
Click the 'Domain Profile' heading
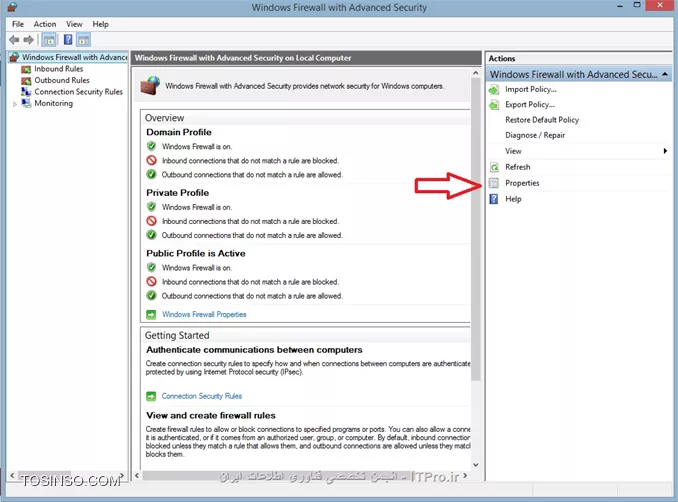pos(179,132)
